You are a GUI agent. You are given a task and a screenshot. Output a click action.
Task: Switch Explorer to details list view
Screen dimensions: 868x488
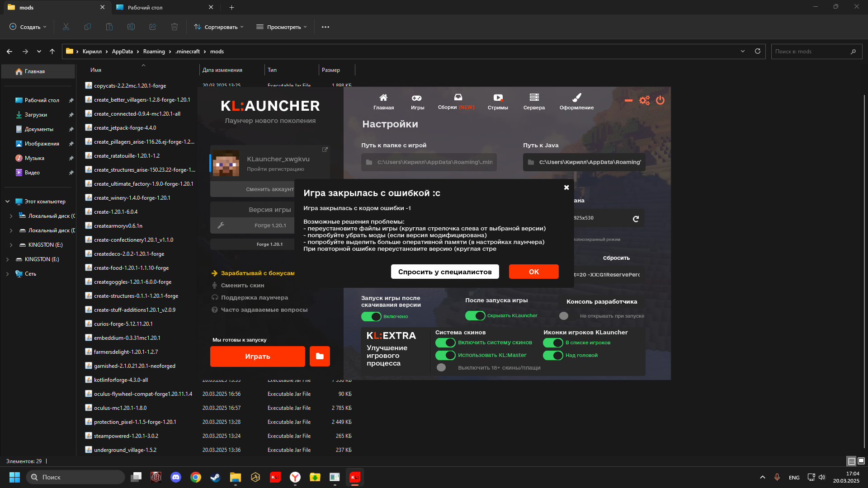(851, 461)
